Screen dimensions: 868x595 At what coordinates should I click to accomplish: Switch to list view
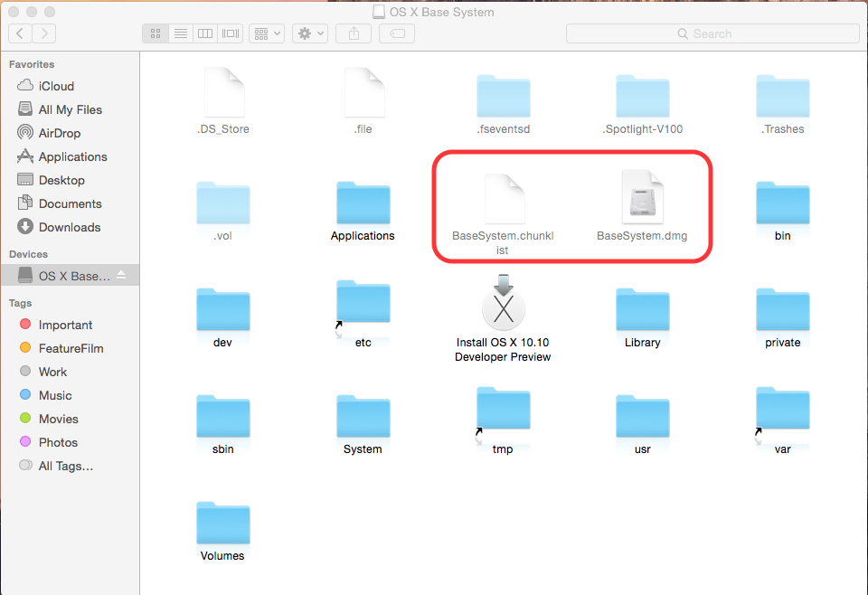tap(181, 33)
